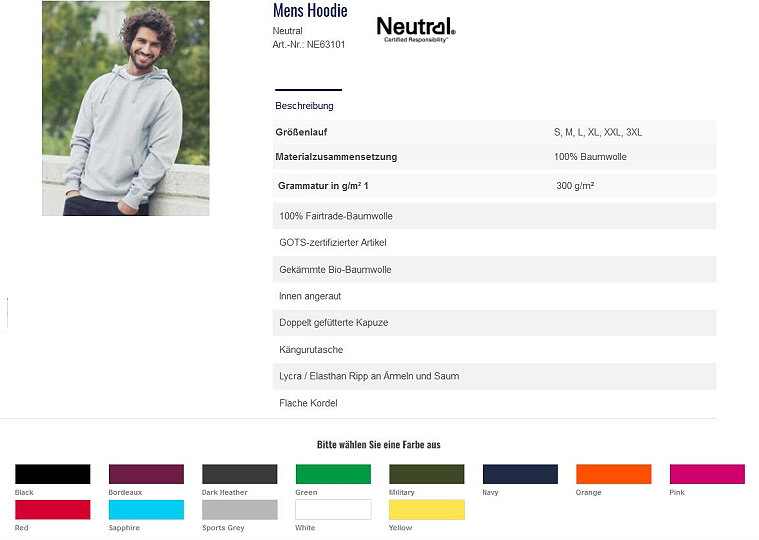
Task: Select the Orange color swatch
Action: pyautogui.click(x=614, y=474)
